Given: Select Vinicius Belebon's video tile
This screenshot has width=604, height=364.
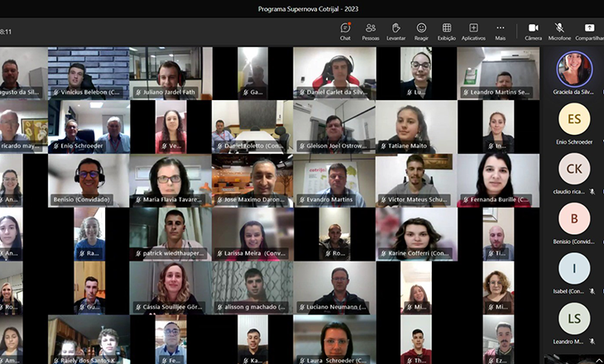Looking at the screenshot, I should 89,73.
